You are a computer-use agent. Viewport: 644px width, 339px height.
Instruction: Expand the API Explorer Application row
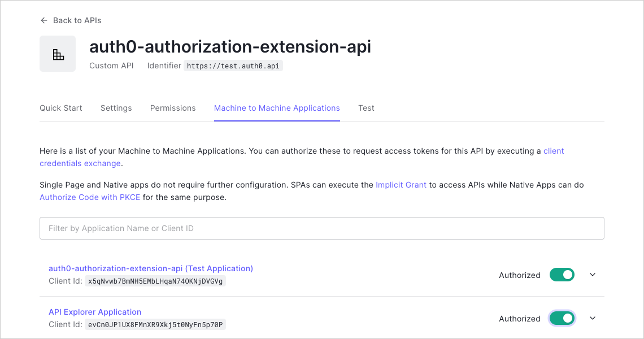[x=592, y=318]
